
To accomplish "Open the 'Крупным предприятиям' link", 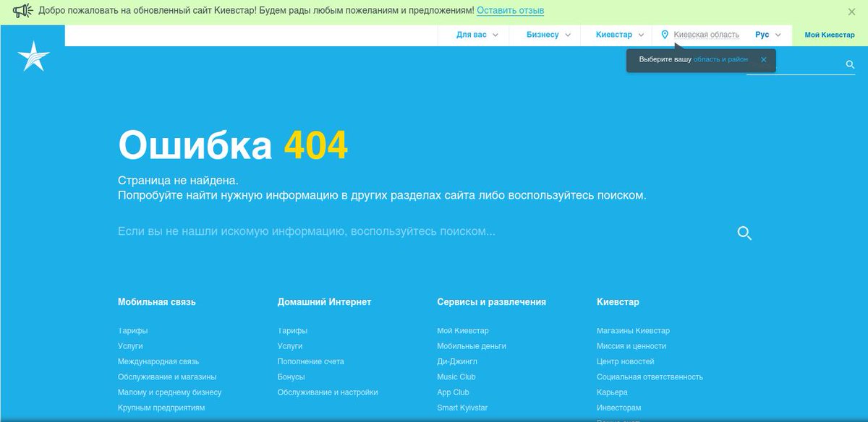I will pyautogui.click(x=161, y=408).
